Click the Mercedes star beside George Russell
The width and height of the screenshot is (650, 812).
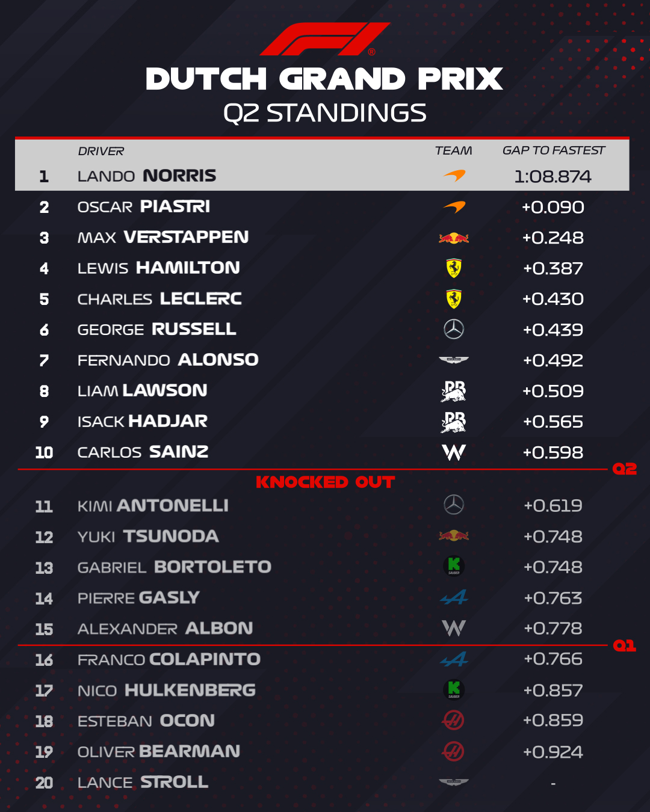tap(454, 329)
